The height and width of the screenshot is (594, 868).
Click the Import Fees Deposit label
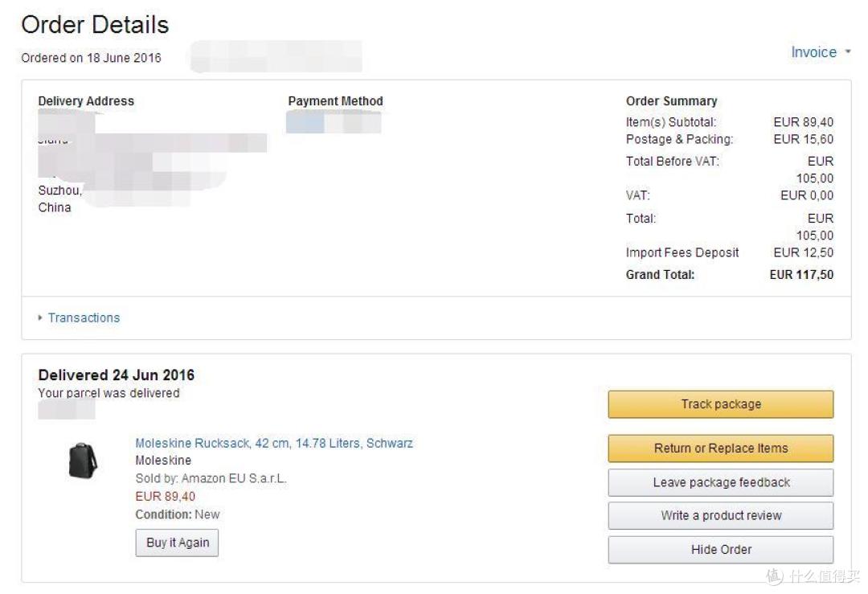[x=682, y=253]
